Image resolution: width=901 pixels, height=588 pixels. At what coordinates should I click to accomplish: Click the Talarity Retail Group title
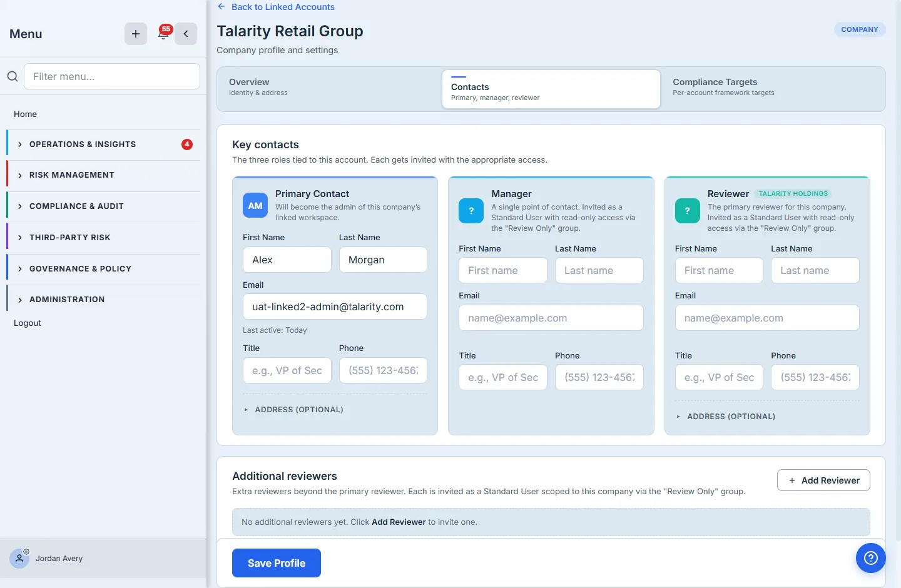(x=290, y=31)
